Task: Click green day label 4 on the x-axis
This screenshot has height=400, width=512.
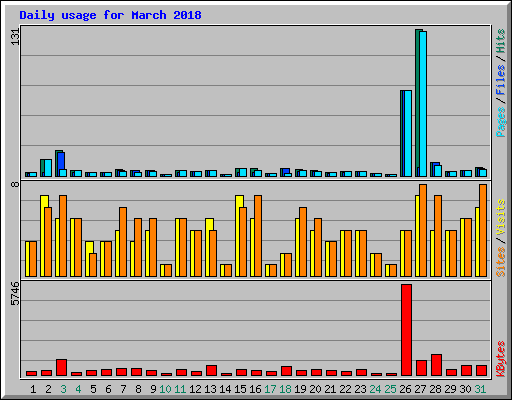Action: (x=78, y=389)
